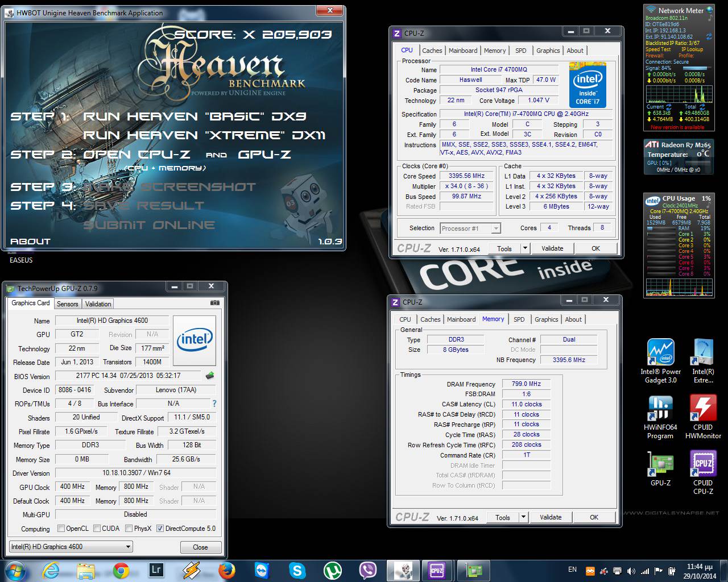Screen dimensions: 728x582
Task: Open Graphics tab in lower CPU-Z window
Action: (x=547, y=319)
